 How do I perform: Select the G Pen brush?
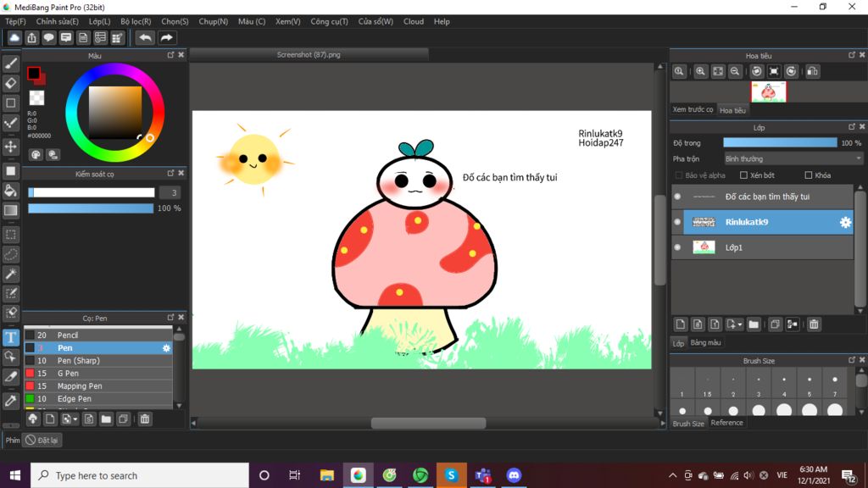pos(98,374)
